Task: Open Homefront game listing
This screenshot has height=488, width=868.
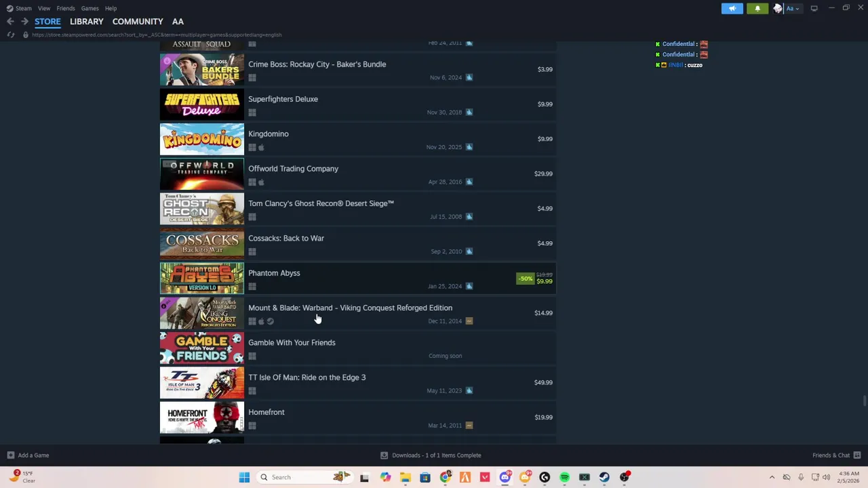Action: [x=358, y=418]
